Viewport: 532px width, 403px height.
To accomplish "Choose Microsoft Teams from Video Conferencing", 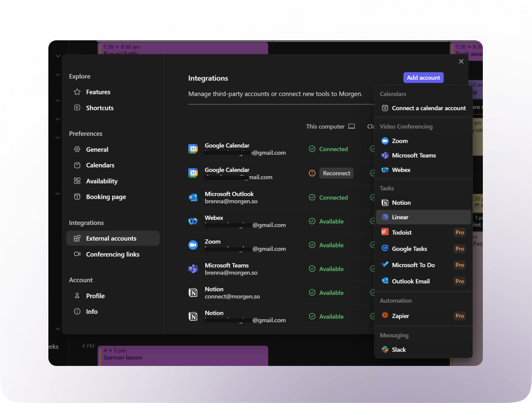I will [x=423, y=155].
